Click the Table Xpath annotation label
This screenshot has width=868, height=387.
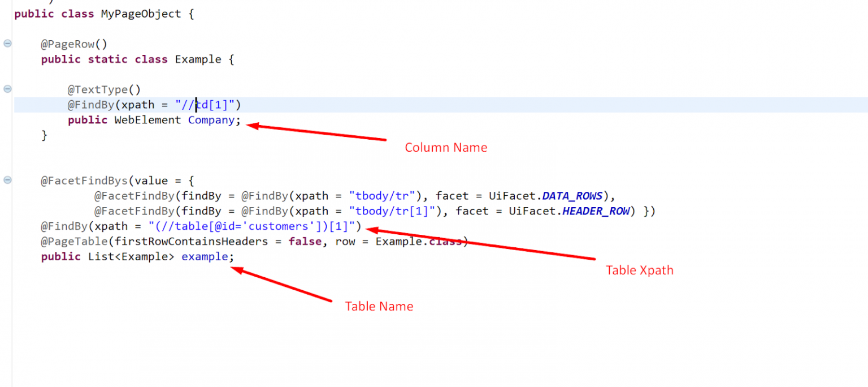[x=639, y=270]
